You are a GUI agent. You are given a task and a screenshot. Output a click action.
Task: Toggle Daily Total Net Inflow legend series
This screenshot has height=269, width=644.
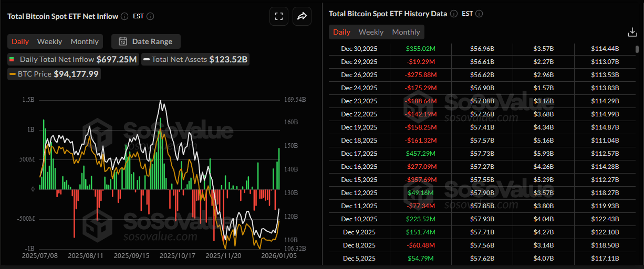pyautogui.click(x=74, y=59)
